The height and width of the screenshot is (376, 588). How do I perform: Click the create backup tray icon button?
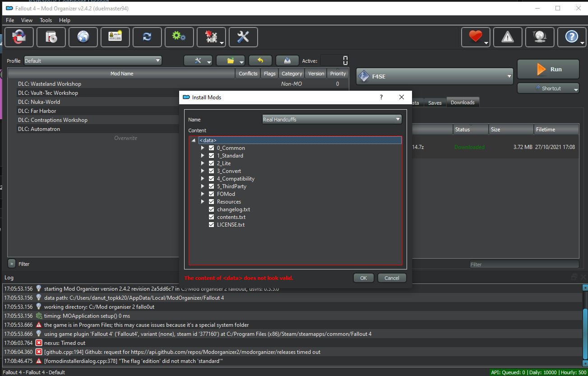(287, 61)
